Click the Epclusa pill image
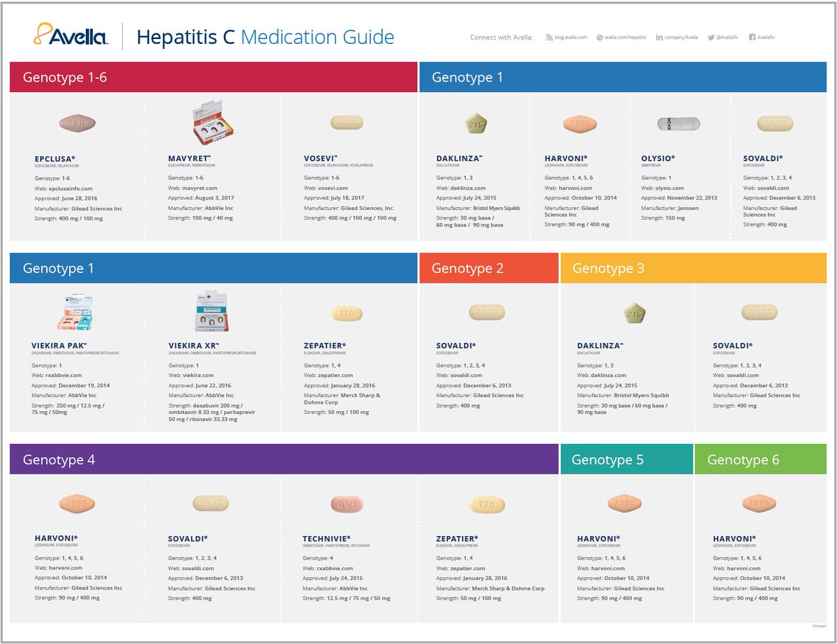Screen dimensions: 837x644 (x=77, y=123)
